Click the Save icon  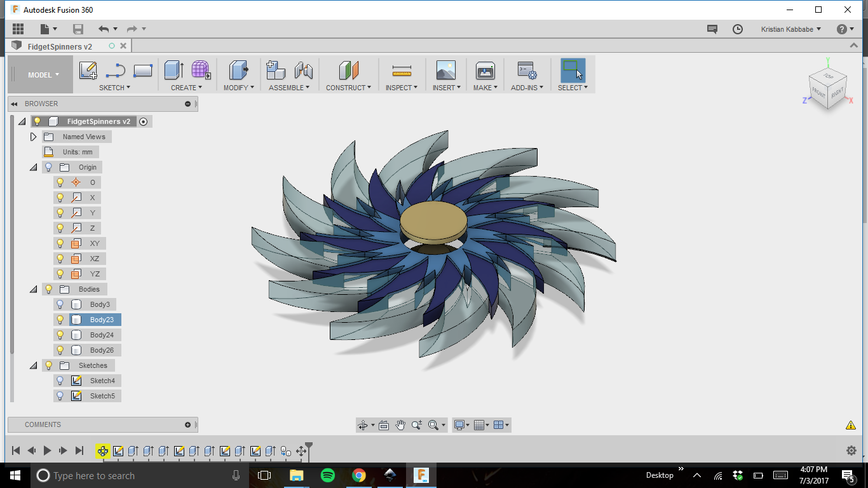pyautogui.click(x=78, y=29)
